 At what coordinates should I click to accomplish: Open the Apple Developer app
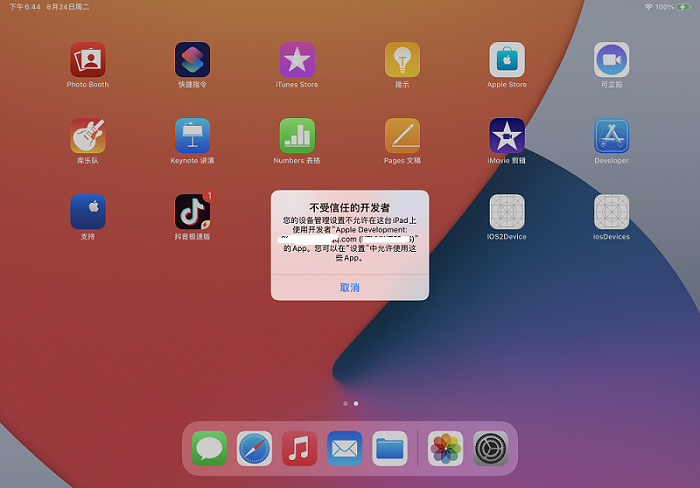pos(612,136)
